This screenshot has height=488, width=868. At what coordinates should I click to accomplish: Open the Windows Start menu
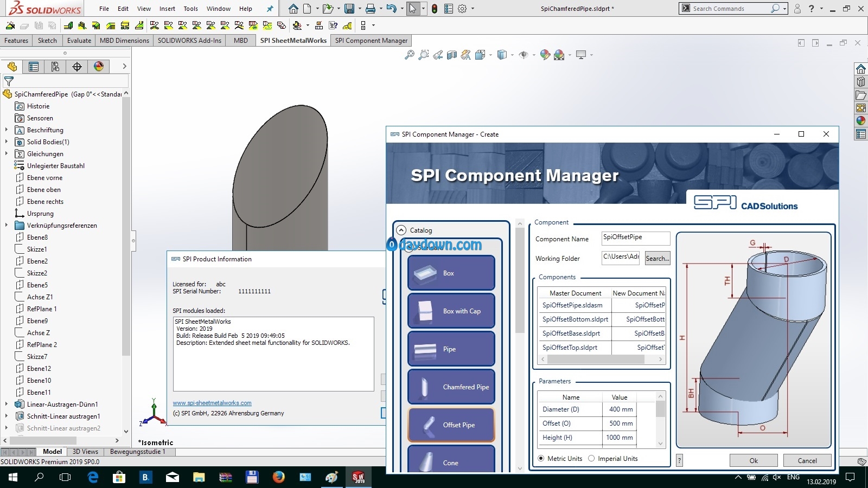coord(13,477)
